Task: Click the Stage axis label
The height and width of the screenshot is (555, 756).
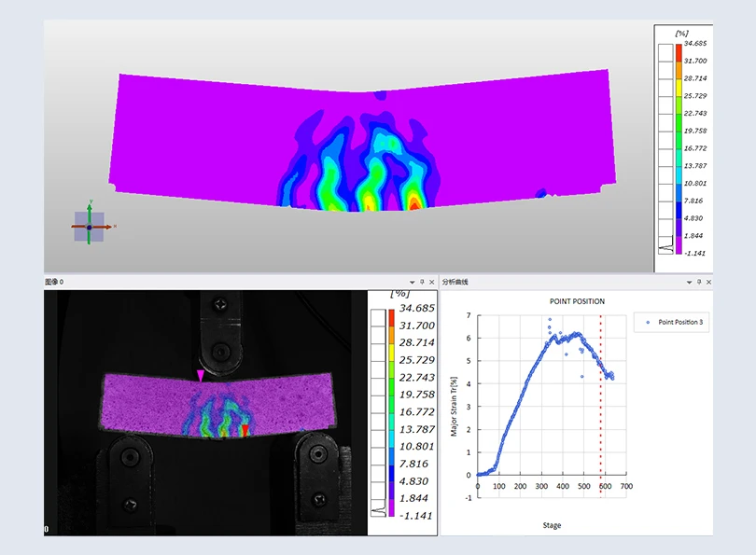Action: 552,525
